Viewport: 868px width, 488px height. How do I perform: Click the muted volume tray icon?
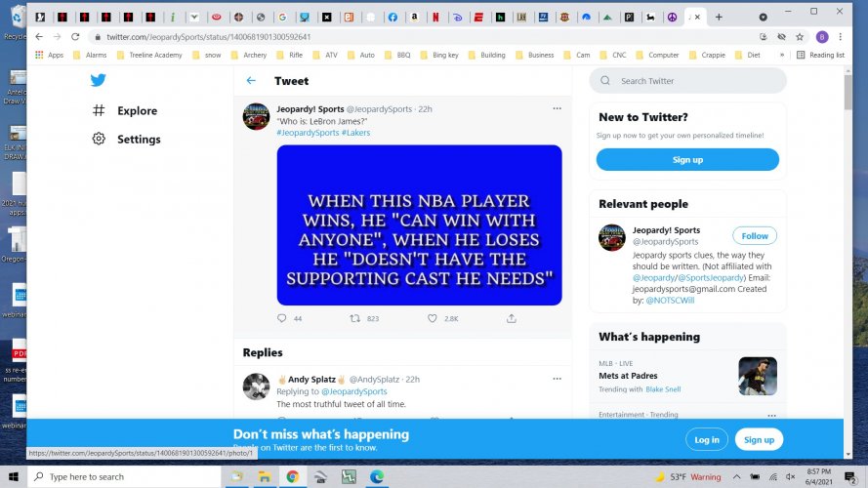pos(791,477)
